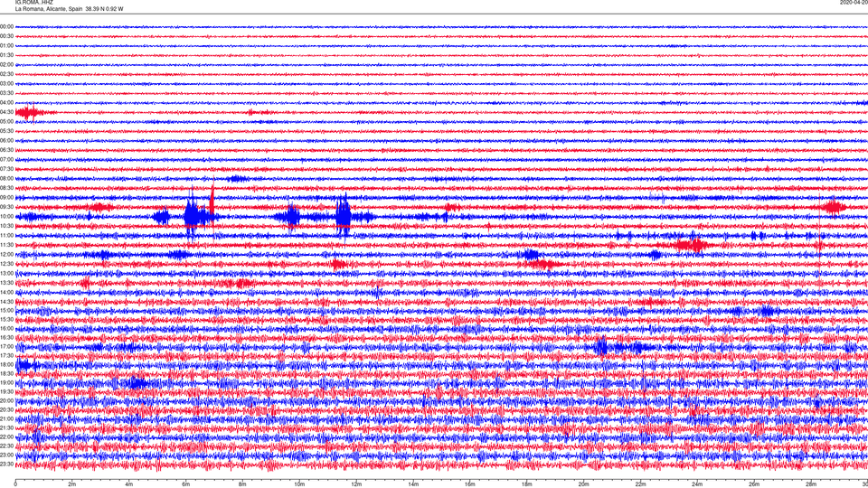Click the 18m tick on the minute axis
Screen dimensions: 868x488
coord(526,484)
